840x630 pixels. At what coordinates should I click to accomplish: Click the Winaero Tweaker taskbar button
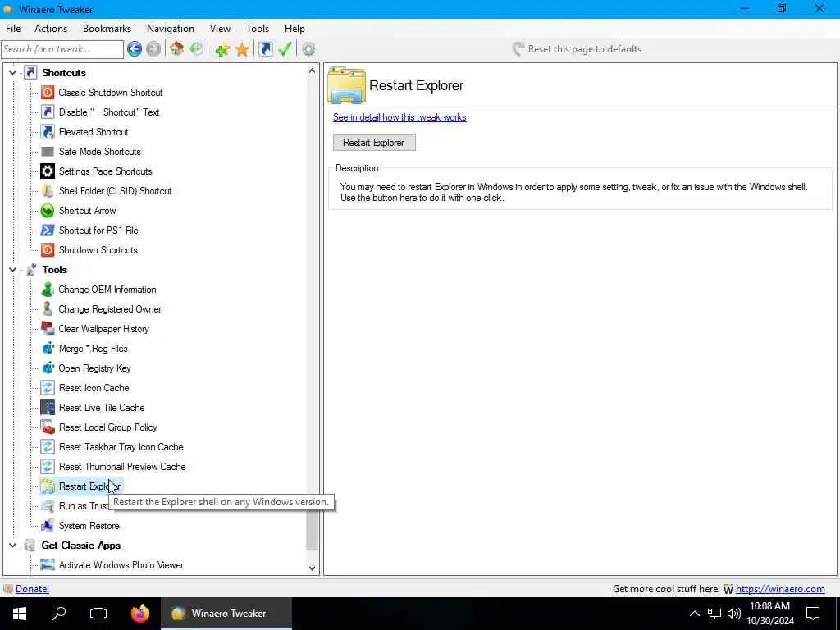226,614
